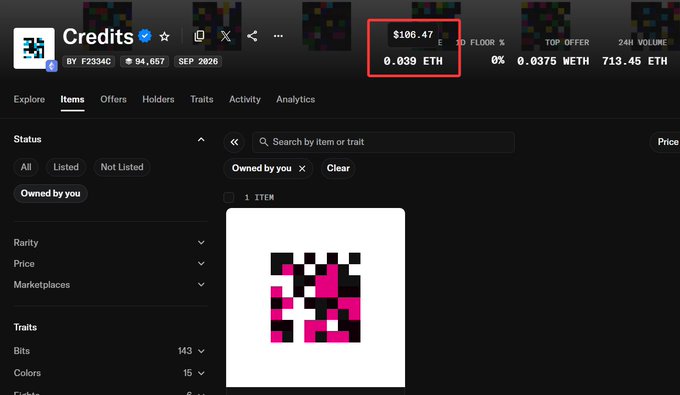Select the Listed status filter

[x=66, y=167]
